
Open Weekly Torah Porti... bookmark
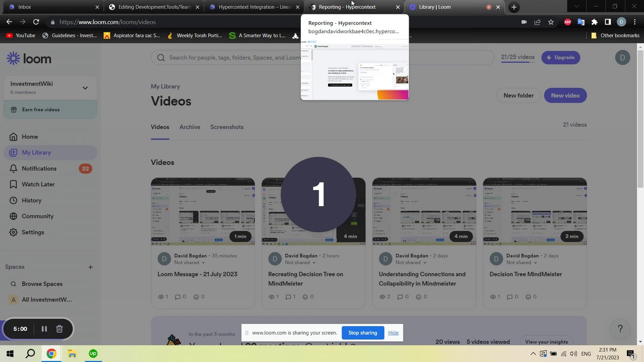194,36
